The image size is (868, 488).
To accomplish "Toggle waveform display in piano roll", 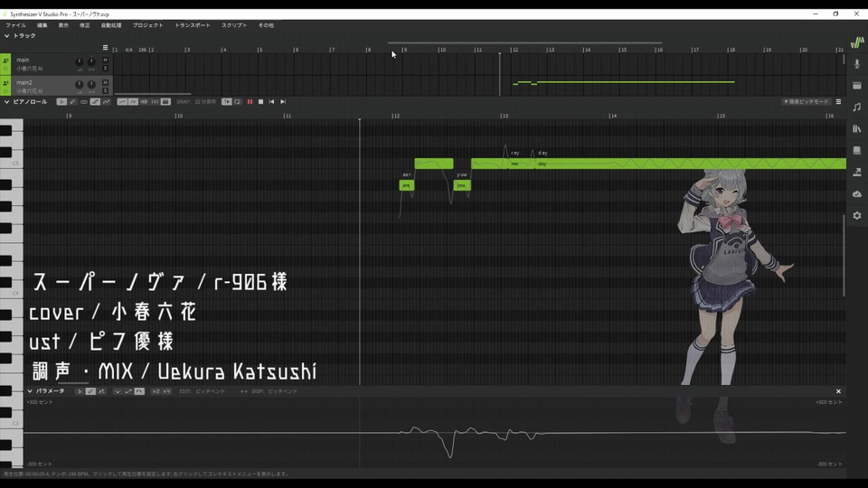I will [x=144, y=102].
